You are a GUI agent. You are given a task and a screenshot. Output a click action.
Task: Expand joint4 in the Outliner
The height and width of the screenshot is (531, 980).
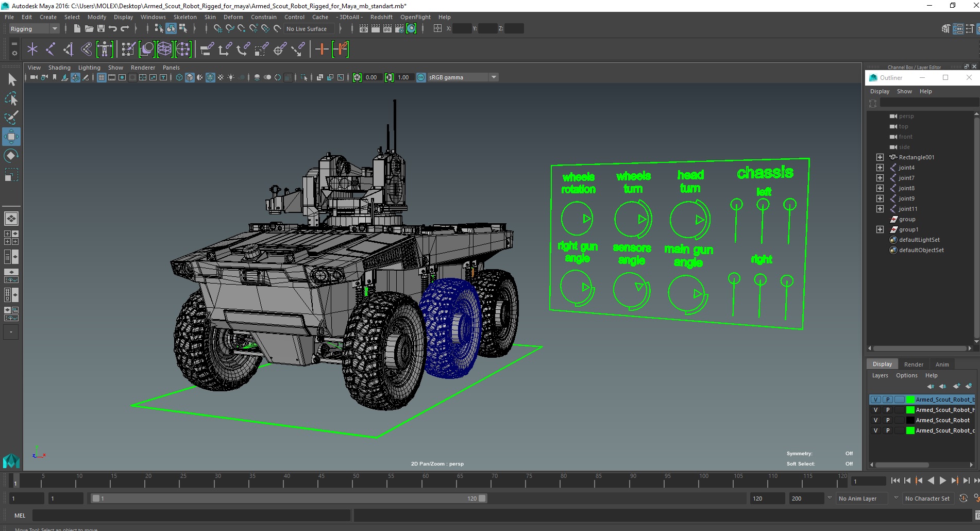880,168
